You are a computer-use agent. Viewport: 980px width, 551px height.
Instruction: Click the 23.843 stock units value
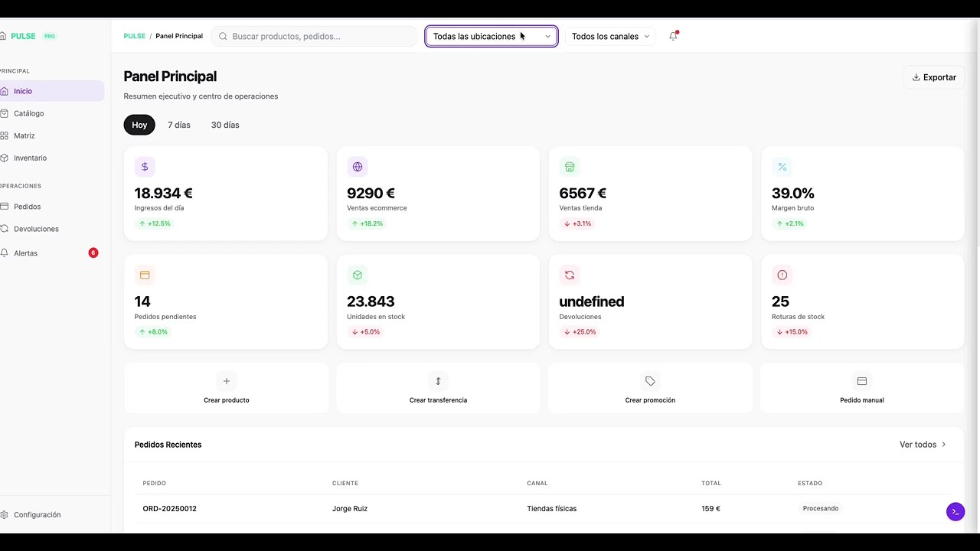tap(371, 302)
